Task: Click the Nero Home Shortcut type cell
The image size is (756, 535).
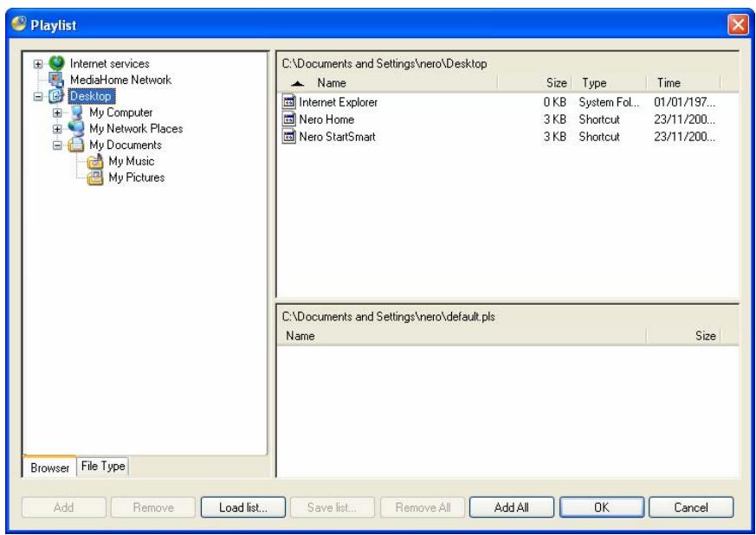Action: [x=599, y=119]
